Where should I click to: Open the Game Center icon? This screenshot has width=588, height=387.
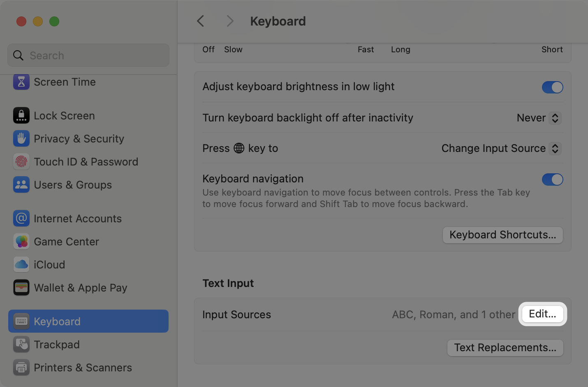tap(21, 242)
